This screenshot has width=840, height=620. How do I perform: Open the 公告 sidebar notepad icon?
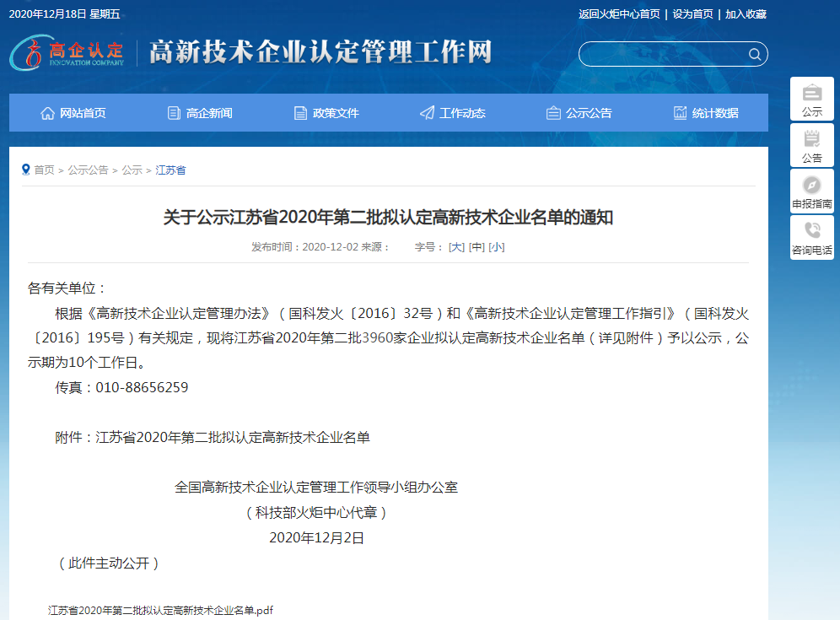(x=811, y=139)
